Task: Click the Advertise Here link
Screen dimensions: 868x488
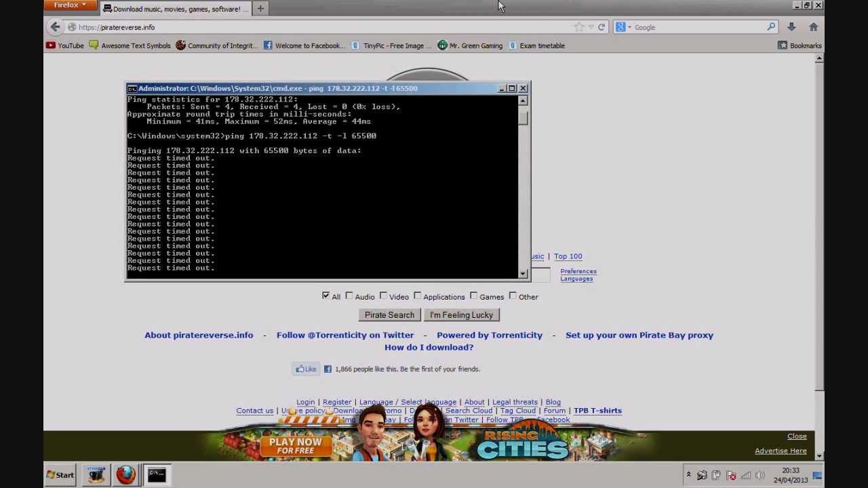Action: point(781,451)
